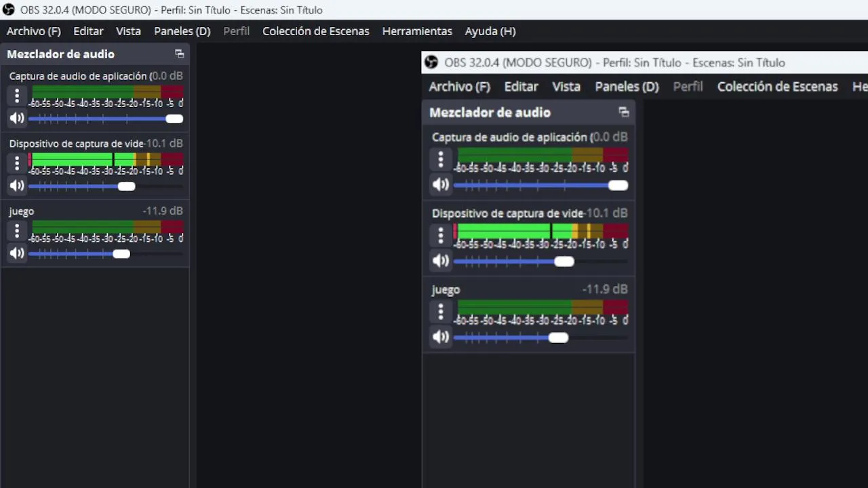Open Paneles (D) menu in nested OBS window
This screenshot has width=868, height=488.
627,87
